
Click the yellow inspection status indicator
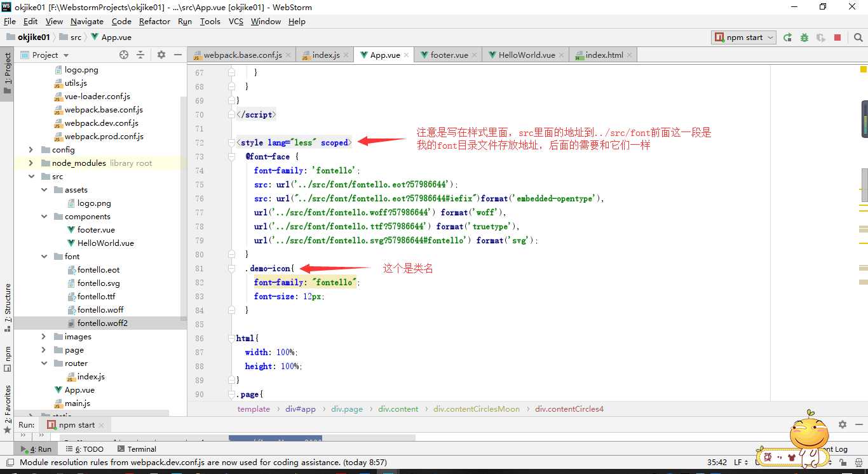(864, 69)
